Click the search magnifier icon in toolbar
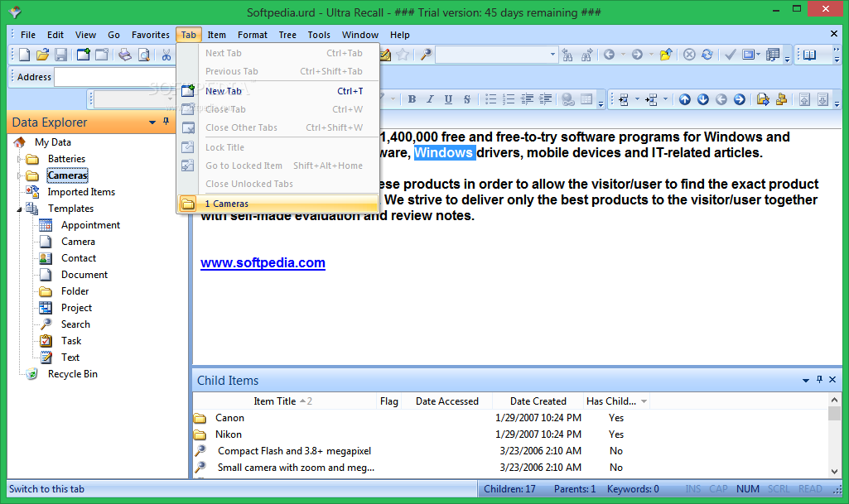 (426, 54)
